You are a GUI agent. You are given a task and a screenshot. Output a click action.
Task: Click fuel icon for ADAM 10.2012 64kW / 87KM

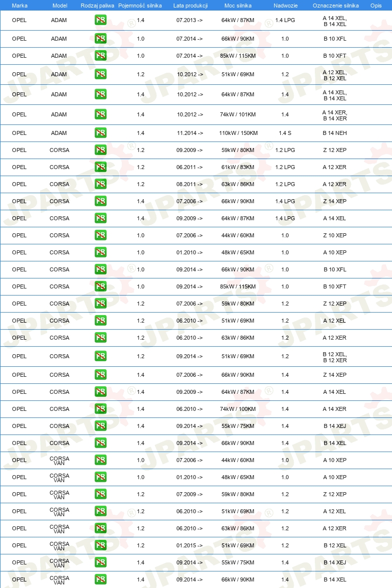pyautogui.click(x=100, y=94)
